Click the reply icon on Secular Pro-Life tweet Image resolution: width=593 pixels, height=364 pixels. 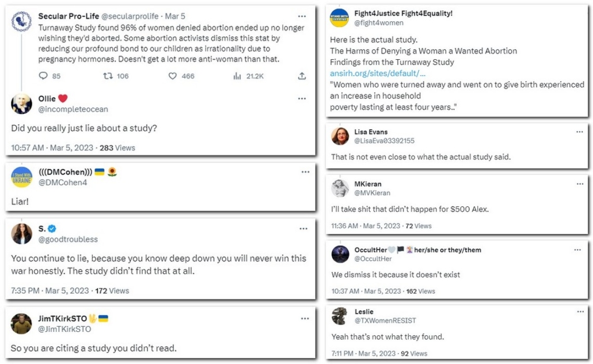pos(44,76)
